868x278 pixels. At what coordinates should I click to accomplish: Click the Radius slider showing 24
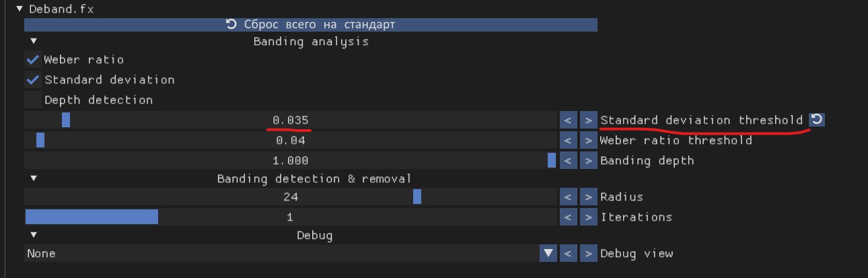point(291,197)
